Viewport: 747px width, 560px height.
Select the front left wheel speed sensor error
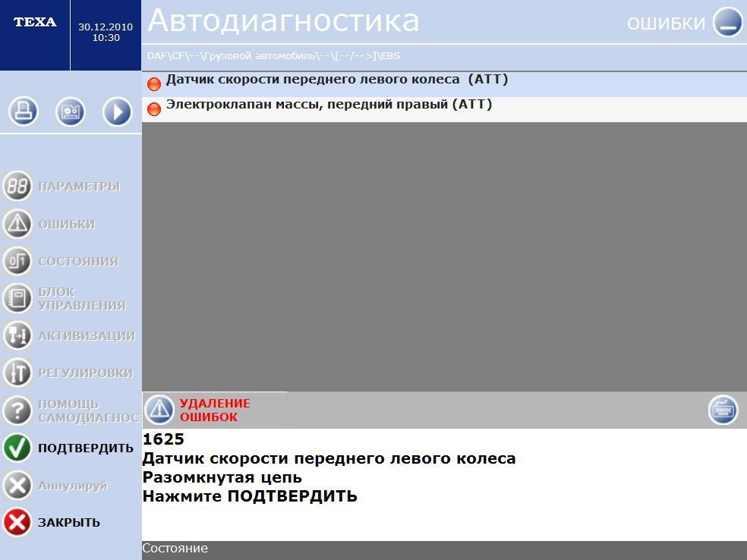[x=337, y=80]
